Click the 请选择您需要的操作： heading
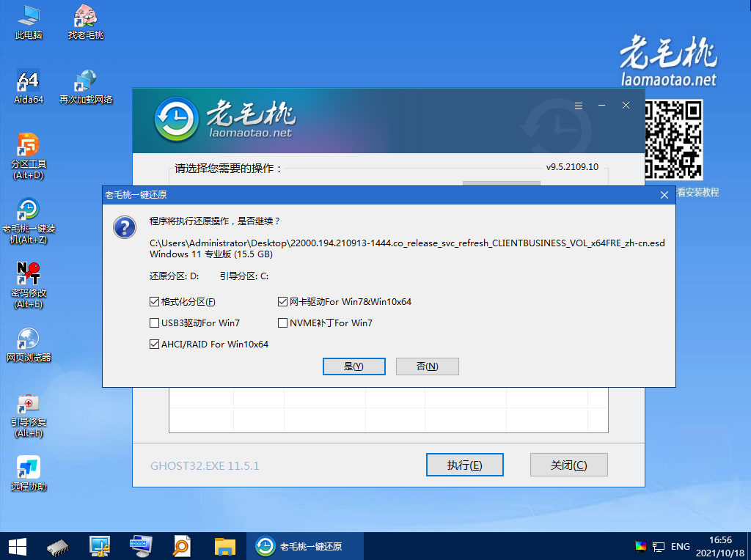Screen dimensions: 751x560 point(228,169)
